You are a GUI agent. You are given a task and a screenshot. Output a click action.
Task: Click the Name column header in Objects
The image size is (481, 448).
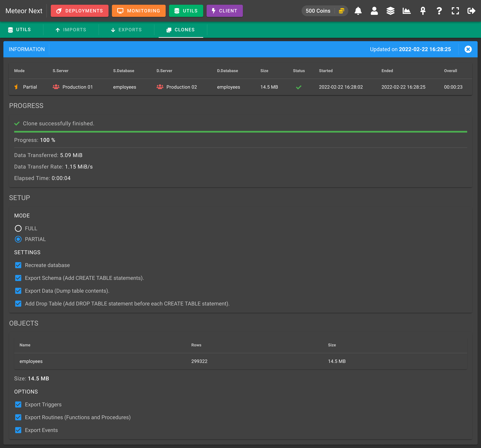click(25, 345)
